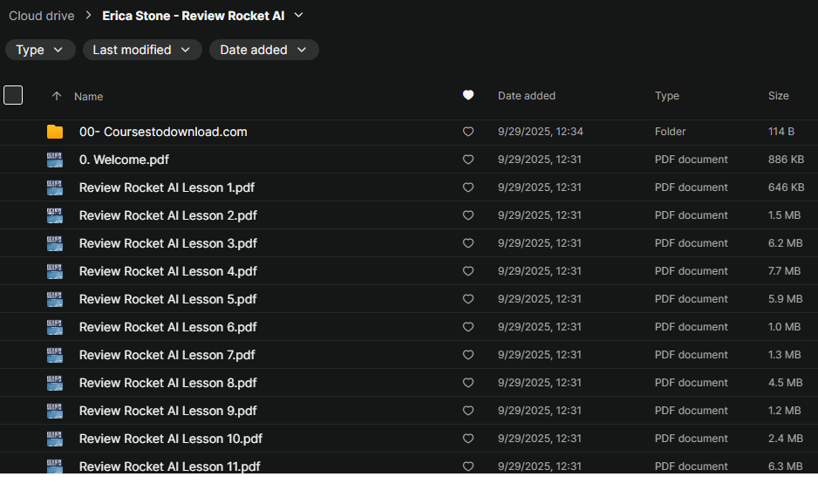Open the 00- Coursestodownload.com folder icon
This screenshot has width=818, height=504.
pyautogui.click(x=55, y=132)
